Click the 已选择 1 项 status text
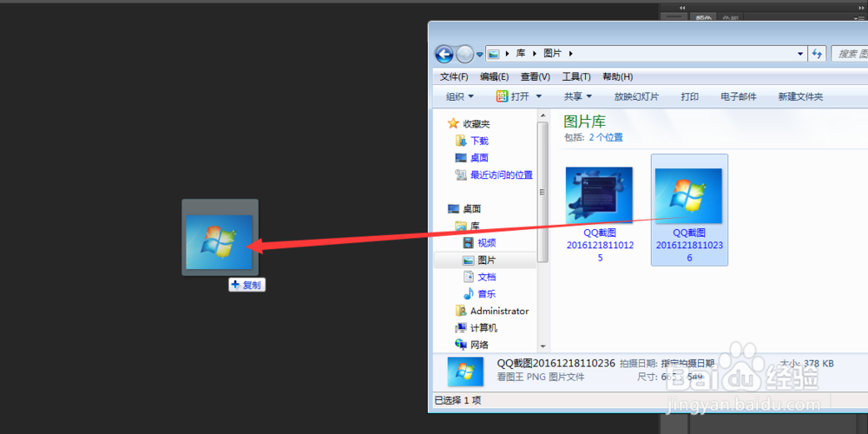The width and height of the screenshot is (868, 434). tap(457, 400)
